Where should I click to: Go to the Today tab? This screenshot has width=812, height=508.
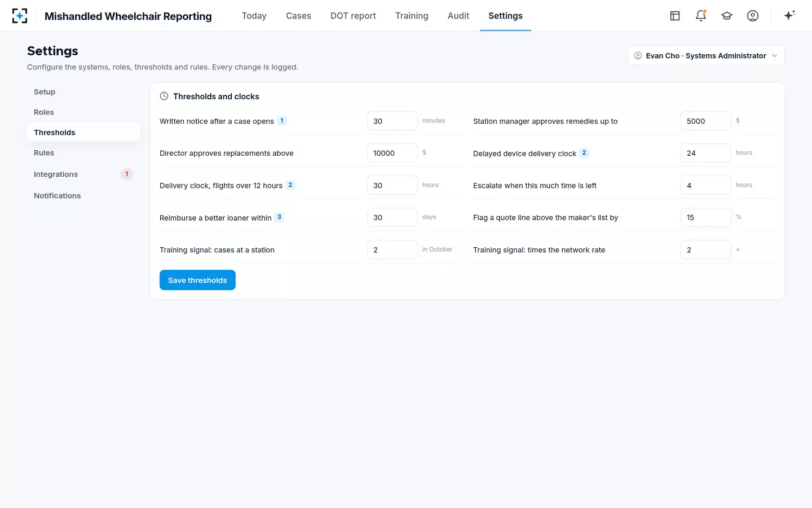(x=254, y=16)
